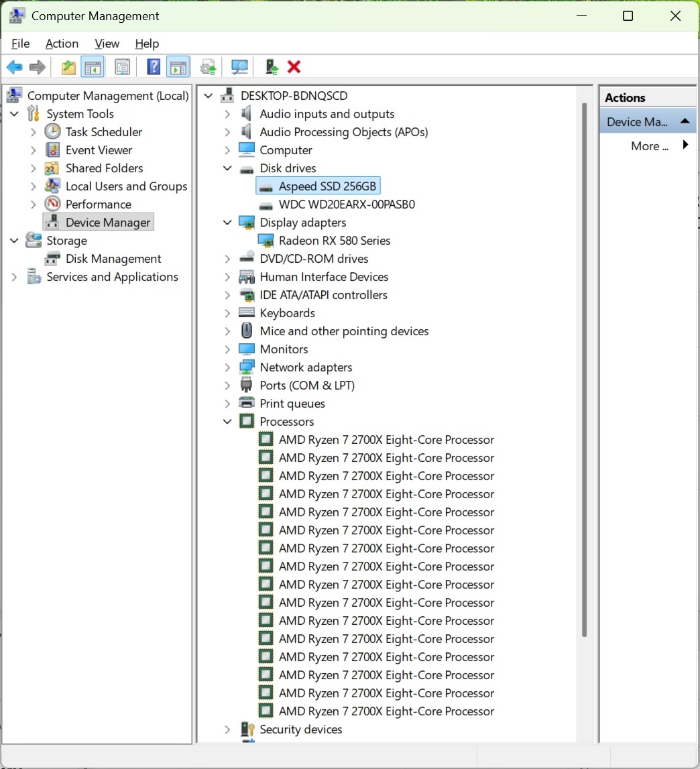This screenshot has height=769, width=700.
Task: Click the Forward arrow toolbar icon
Action: click(x=38, y=66)
